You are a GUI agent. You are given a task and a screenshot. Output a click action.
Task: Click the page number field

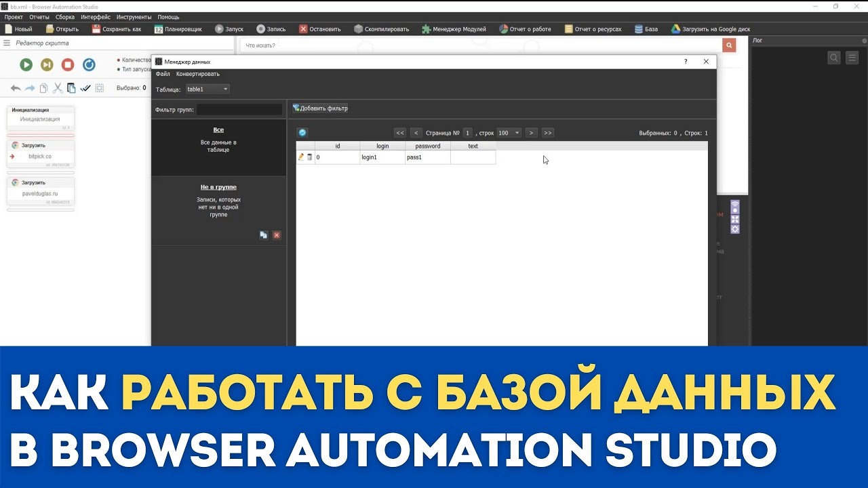[x=467, y=133]
